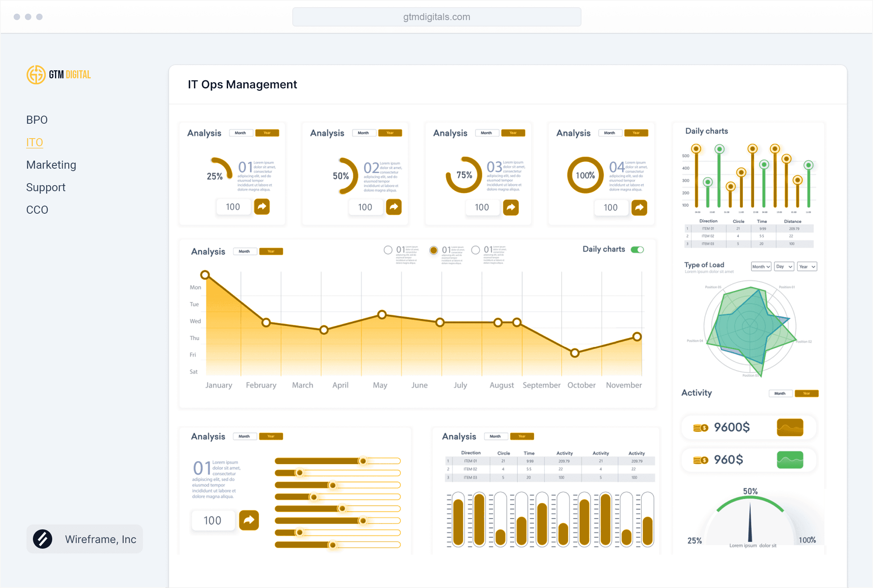Open the Marketing sidebar menu item
The width and height of the screenshot is (873, 588).
[x=51, y=165]
